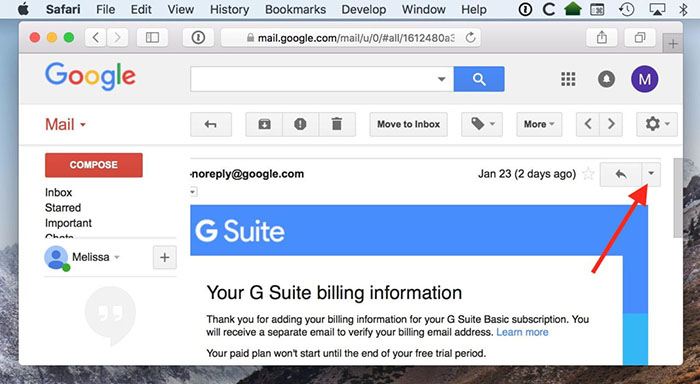Image resolution: width=700 pixels, height=384 pixels.
Task: Click the Safari address bar
Action: (x=351, y=38)
